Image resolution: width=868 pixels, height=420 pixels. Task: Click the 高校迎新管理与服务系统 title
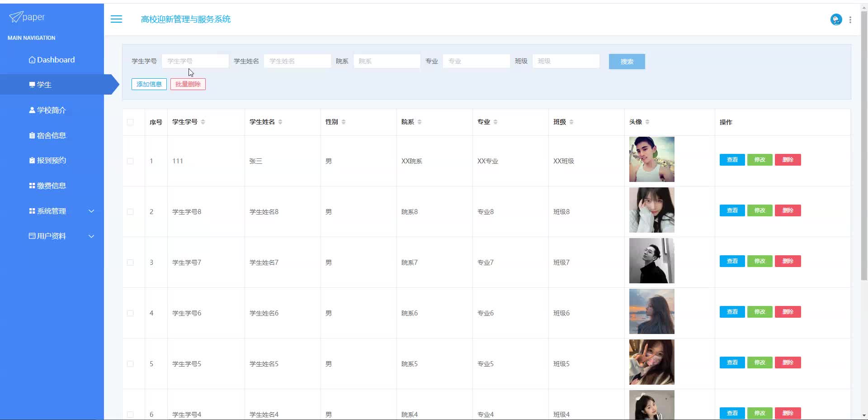[186, 19]
